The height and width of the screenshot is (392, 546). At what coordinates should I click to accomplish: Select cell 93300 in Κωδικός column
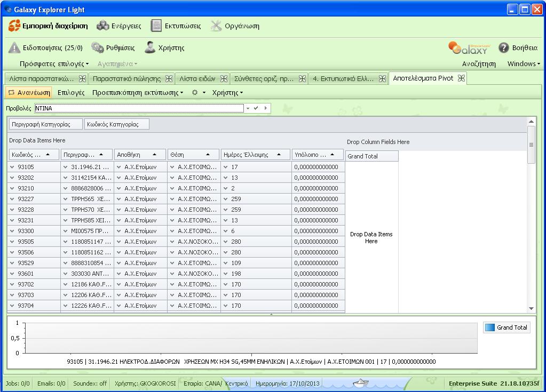tap(34, 231)
